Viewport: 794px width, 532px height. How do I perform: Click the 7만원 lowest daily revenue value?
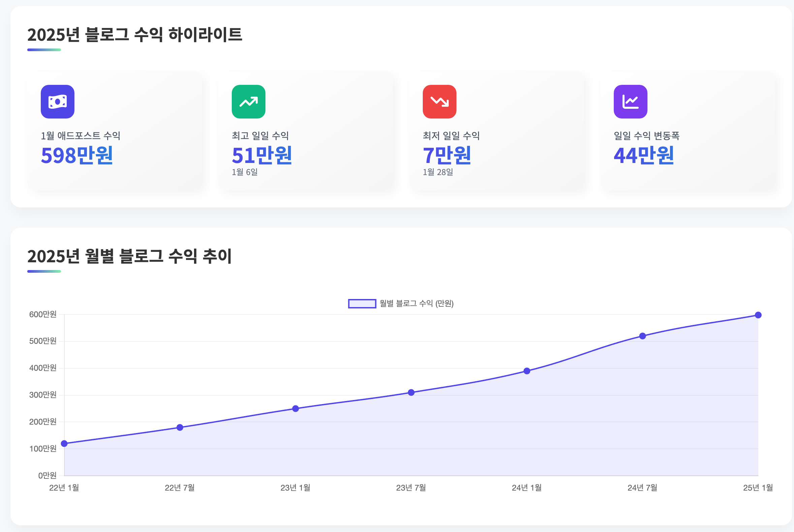click(447, 156)
